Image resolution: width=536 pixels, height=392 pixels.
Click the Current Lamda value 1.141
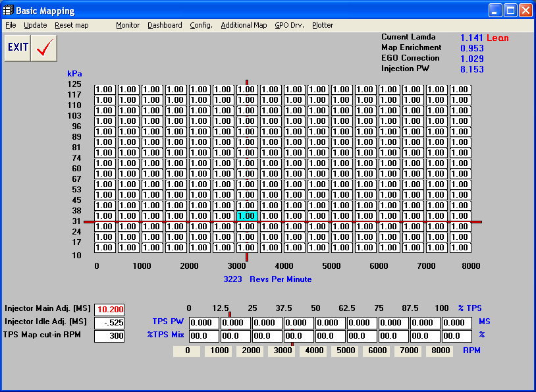471,38
